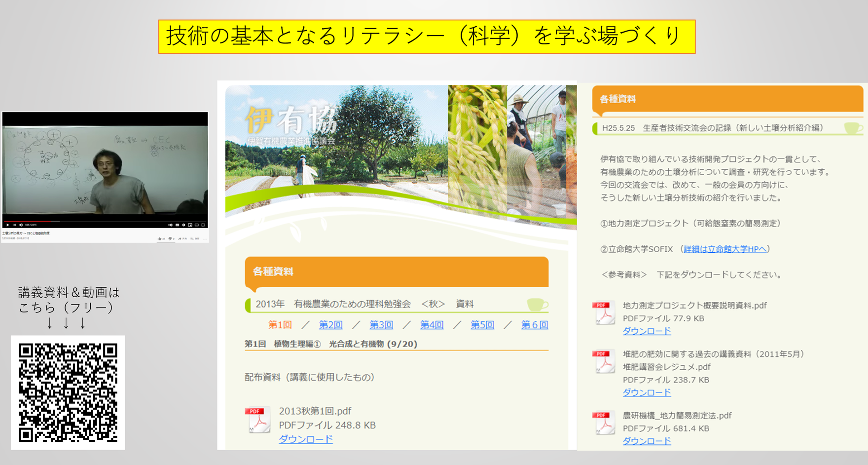Open the 第2回 session tab

(330, 325)
